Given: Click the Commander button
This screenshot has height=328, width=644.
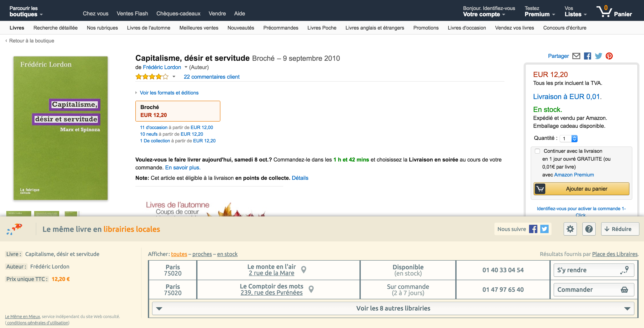Looking at the screenshot, I should [x=594, y=289].
